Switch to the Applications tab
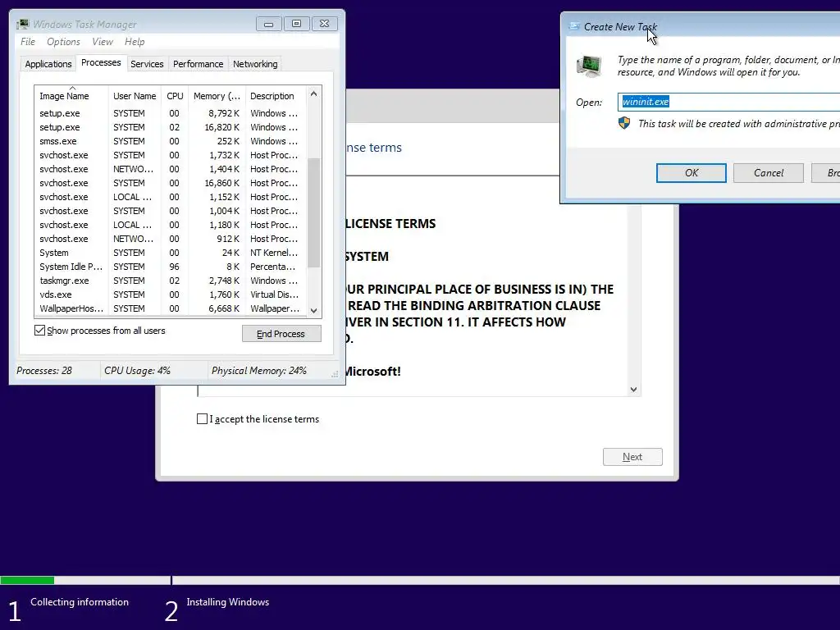Screen dimensions: 840x630 pos(48,64)
